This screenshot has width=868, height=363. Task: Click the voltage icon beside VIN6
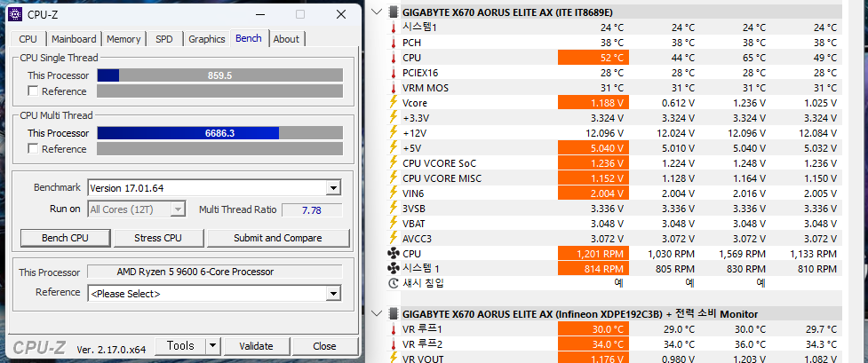coord(394,193)
